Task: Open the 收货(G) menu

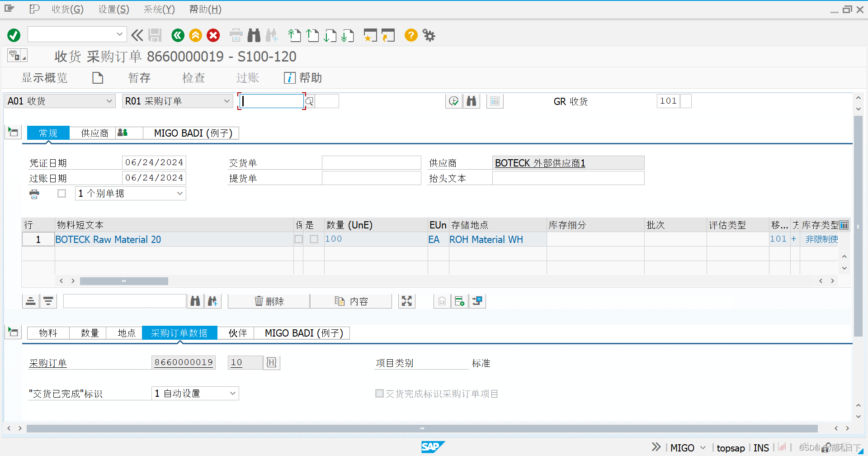Action: (67, 9)
